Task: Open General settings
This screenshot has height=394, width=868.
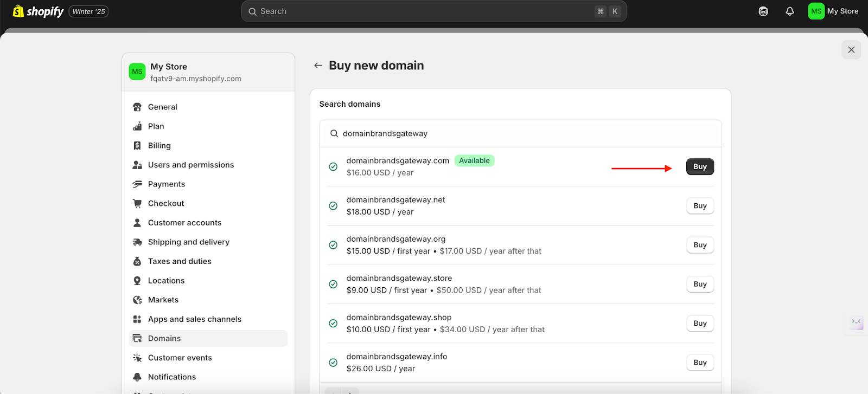Action: tap(208, 107)
